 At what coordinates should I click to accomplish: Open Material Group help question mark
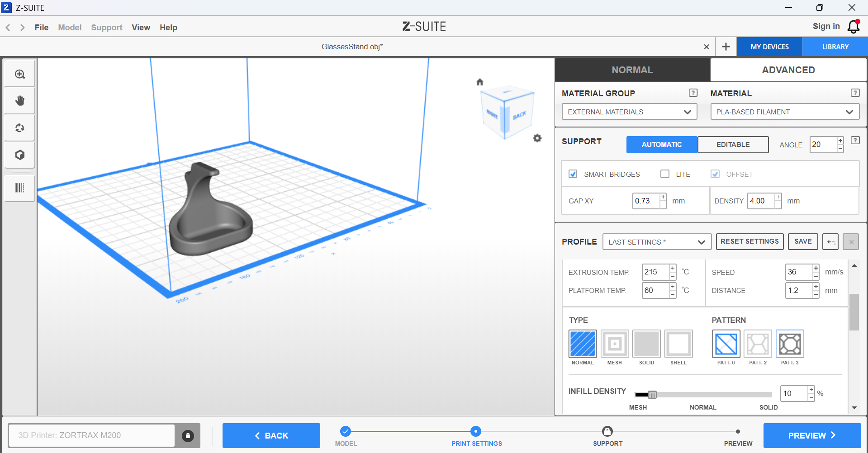point(693,93)
